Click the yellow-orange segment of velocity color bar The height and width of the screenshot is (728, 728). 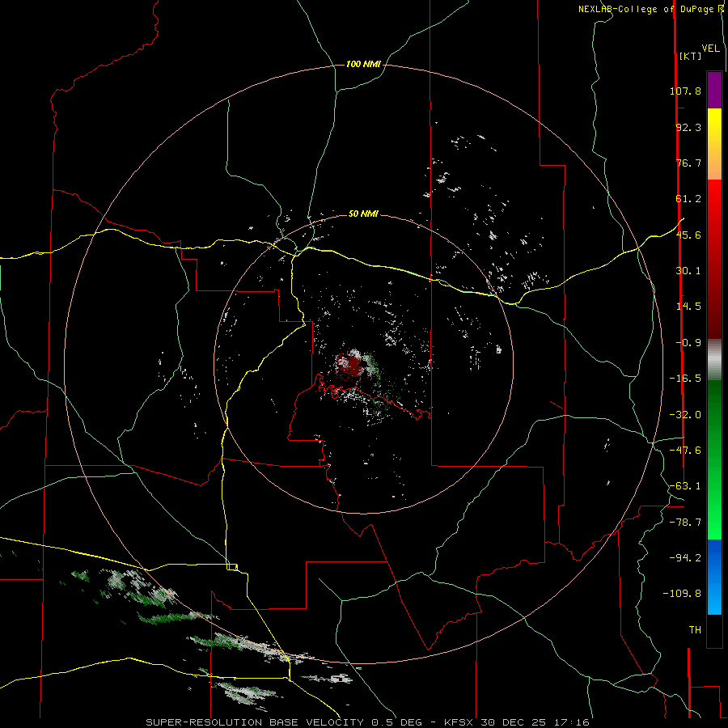714,144
